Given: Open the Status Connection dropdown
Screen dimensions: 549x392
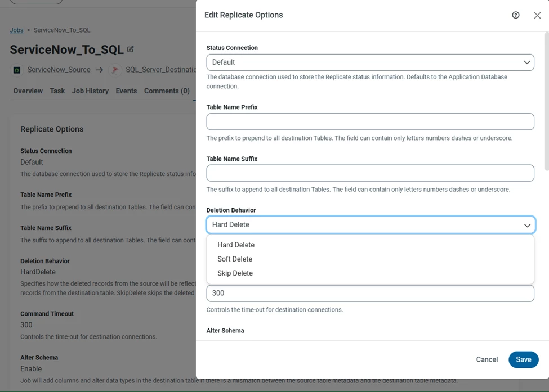Looking at the screenshot, I should pyautogui.click(x=370, y=62).
